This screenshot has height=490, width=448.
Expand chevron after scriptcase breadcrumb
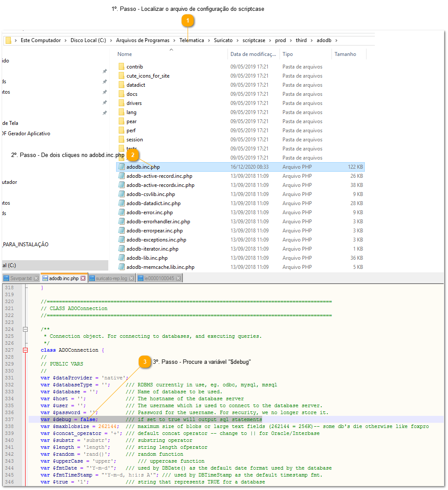[270, 40]
